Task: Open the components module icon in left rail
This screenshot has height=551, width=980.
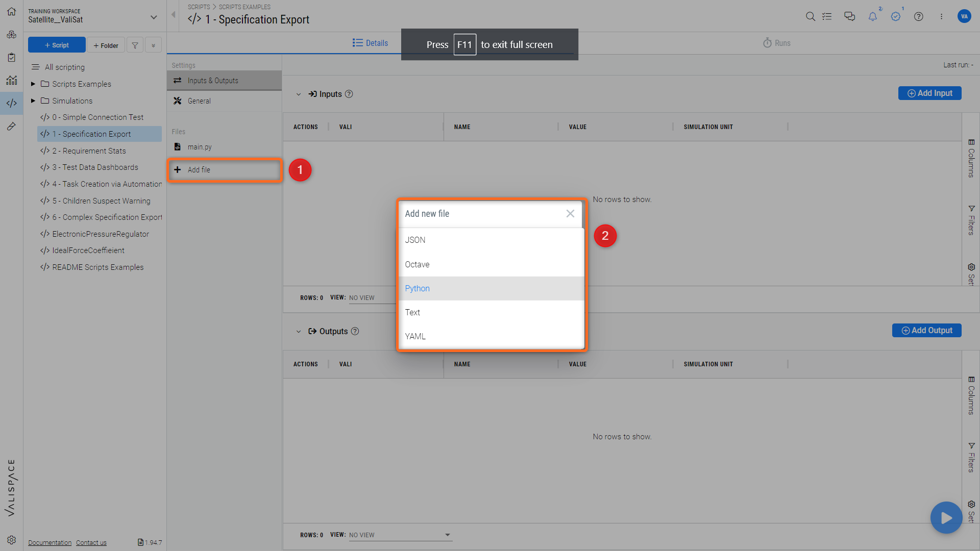Action: tap(11, 34)
